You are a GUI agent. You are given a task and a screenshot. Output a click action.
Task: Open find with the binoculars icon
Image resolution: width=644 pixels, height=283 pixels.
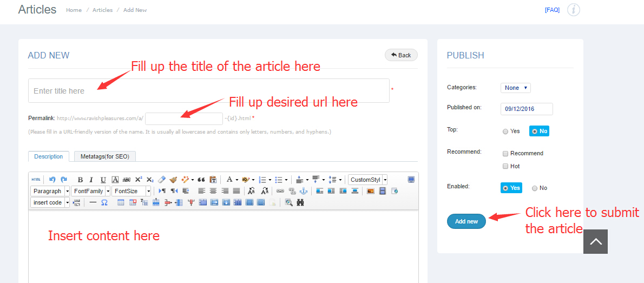(x=300, y=202)
